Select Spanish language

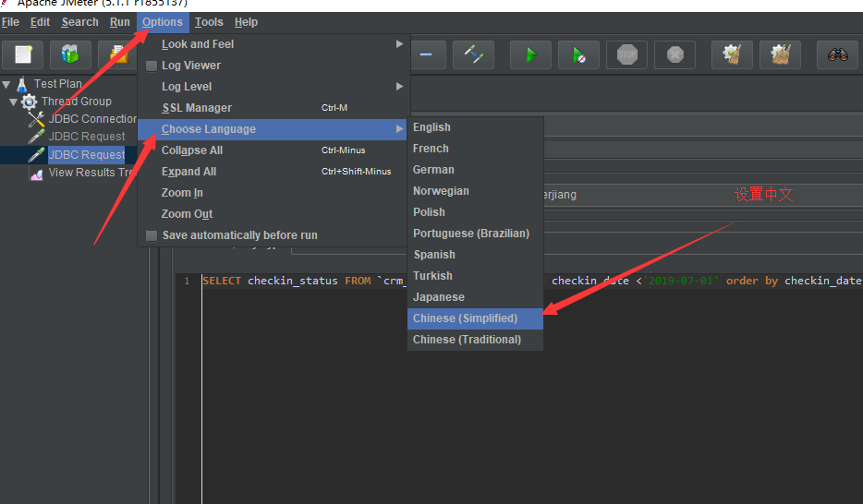click(x=475, y=255)
